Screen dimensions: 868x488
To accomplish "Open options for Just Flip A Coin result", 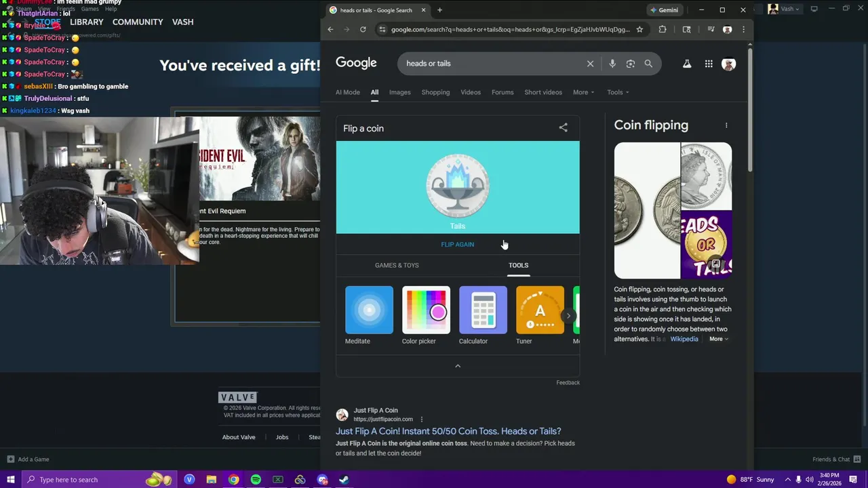I will pyautogui.click(x=421, y=420).
